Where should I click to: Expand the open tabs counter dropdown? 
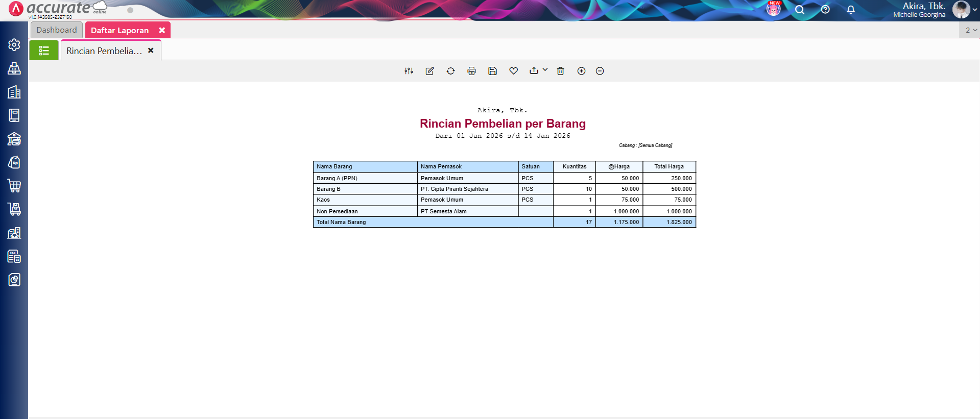(970, 30)
